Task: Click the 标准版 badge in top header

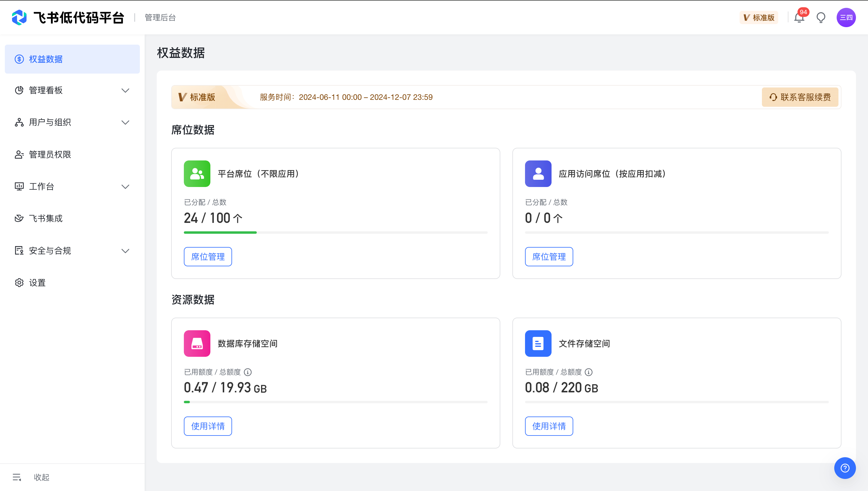Action: 759,17
